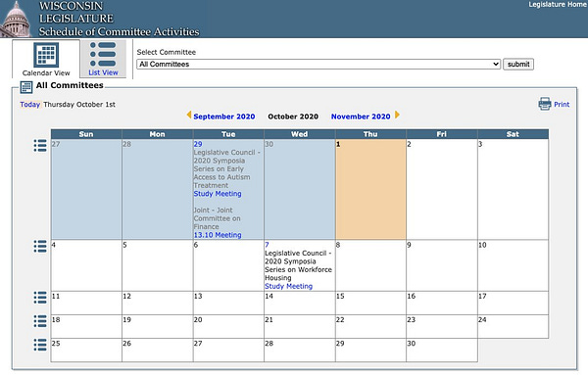The image size is (588, 375).
Task: Click the day cell for the 15th
Action: point(370,304)
